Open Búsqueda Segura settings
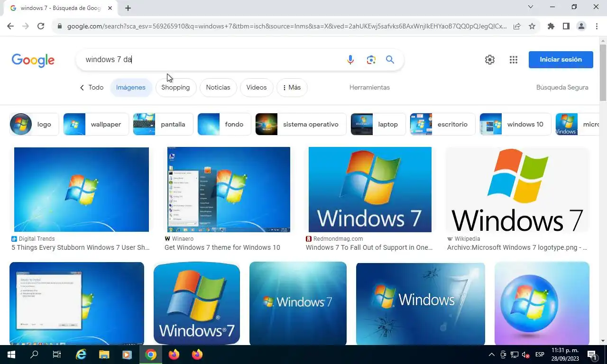Viewport: 607px width, 364px height. (562, 87)
